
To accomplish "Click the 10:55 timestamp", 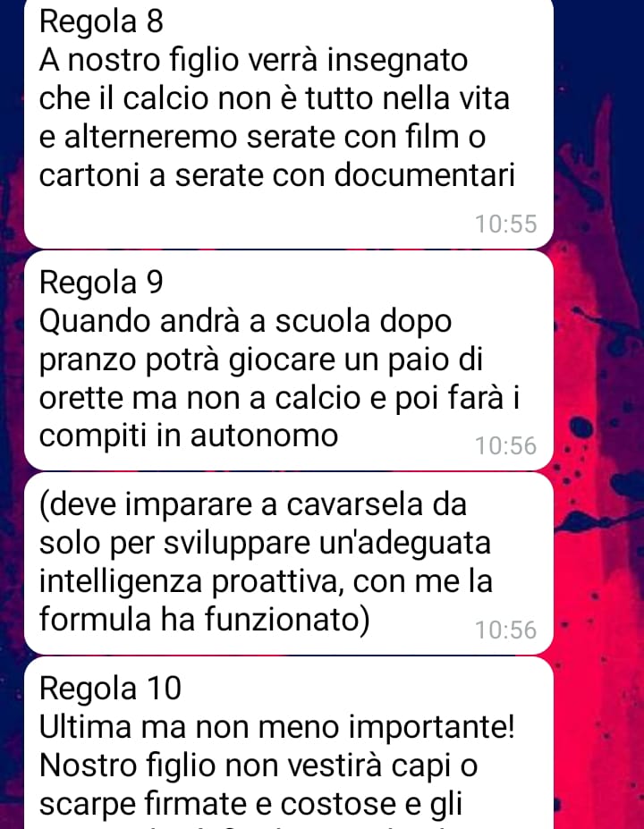I will click(x=506, y=224).
